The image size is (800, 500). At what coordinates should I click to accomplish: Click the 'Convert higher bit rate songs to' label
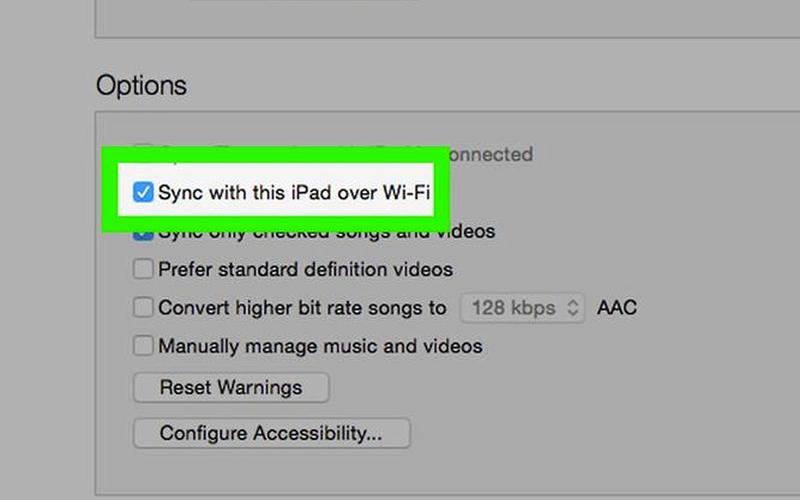[302, 308]
